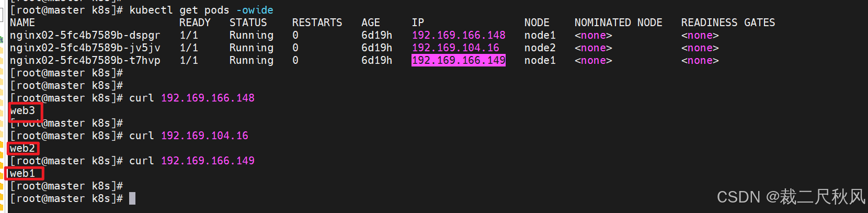Click the IP 192.169.104.16 in table
Viewport: 868px width, 213px height.
tap(455, 48)
